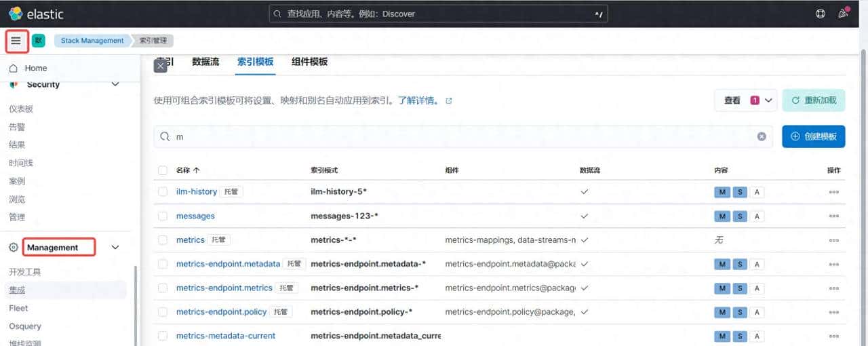Click the external link icon after 了解详情
Image resolution: width=868 pixels, height=346 pixels.
[448, 101]
